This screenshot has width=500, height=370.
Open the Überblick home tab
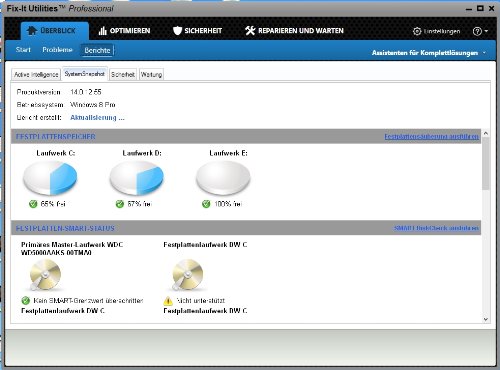point(55,31)
